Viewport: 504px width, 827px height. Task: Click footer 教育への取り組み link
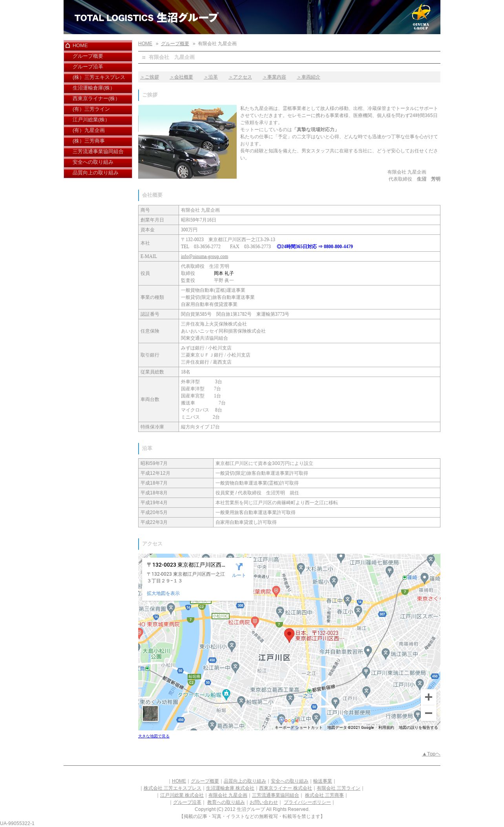pos(226,802)
